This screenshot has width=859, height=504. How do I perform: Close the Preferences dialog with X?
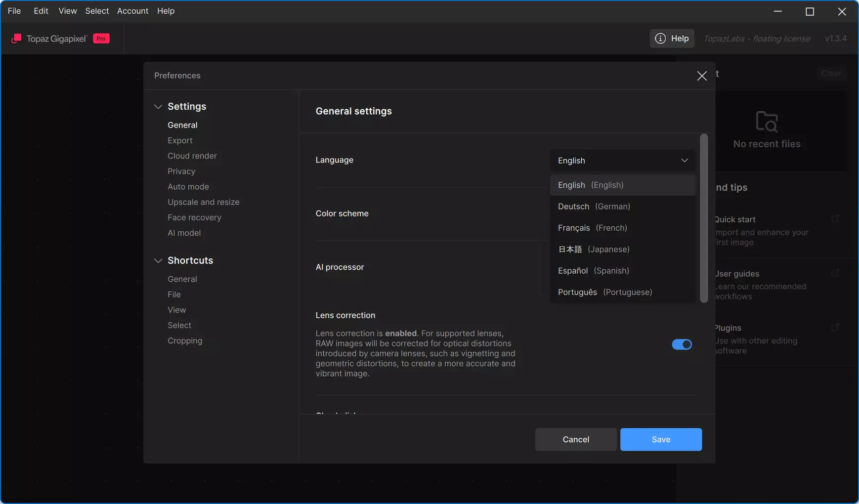coord(702,76)
